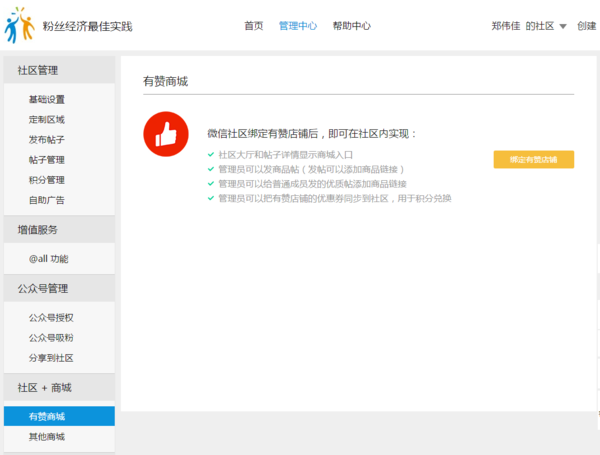The image size is (600, 455).
Task: Open @all 功能 in sidebar
Action: pos(49,259)
